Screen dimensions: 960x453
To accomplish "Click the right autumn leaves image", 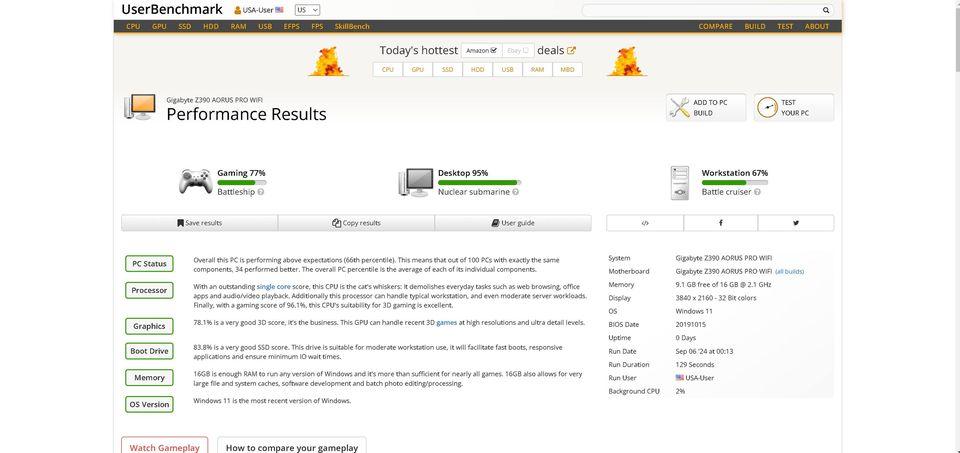I will (626, 61).
